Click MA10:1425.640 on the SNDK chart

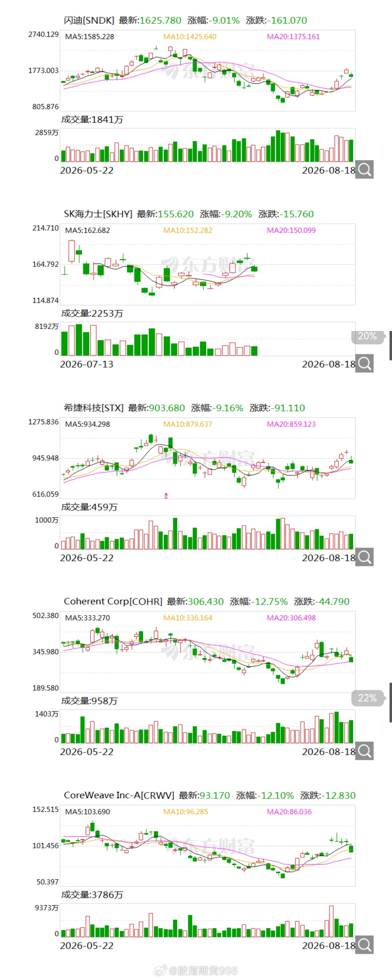click(190, 36)
